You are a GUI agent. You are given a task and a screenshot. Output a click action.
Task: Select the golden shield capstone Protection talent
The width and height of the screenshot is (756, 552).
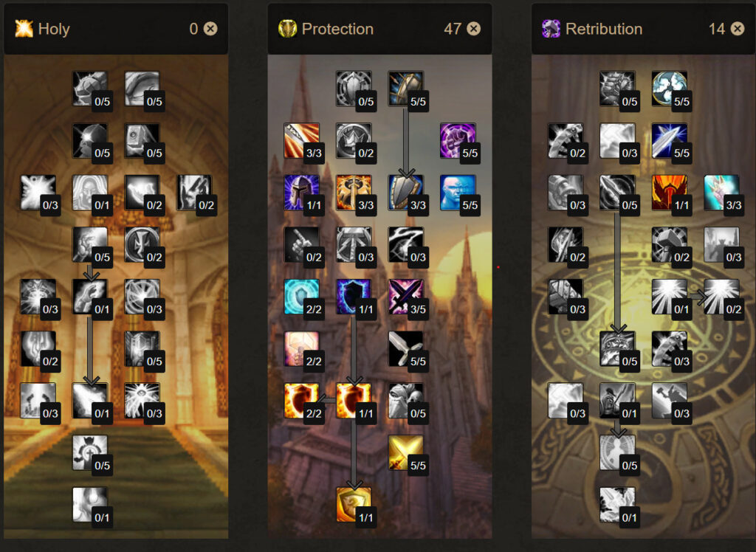click(354, 505)
